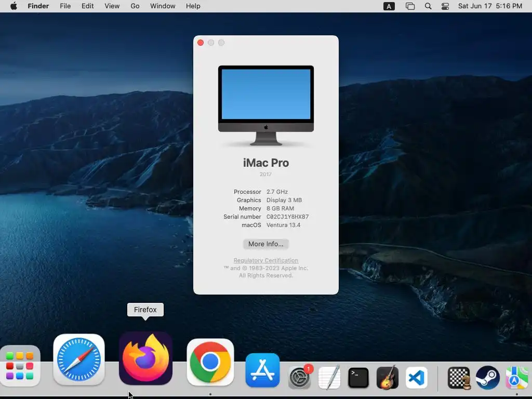Image resolution: width=532 pixels, height=399 pixels.
Task: Open System Settings with update badge
Action: coord(300,377)
